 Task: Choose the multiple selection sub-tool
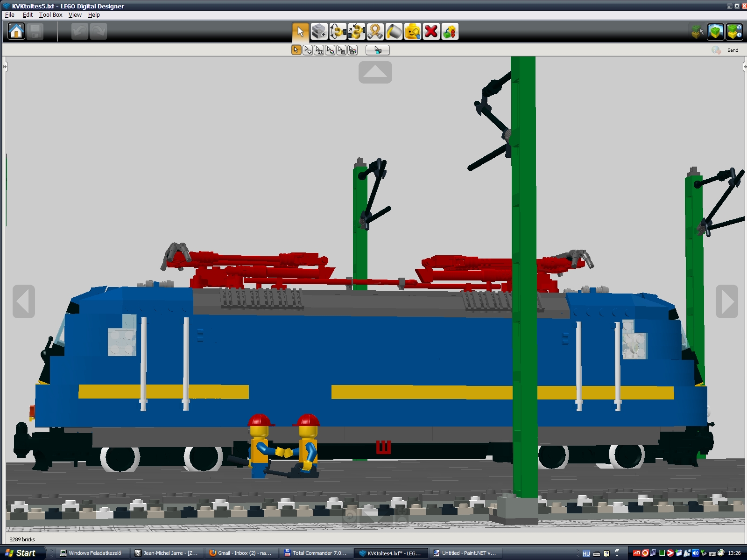(x=308, y=50)
